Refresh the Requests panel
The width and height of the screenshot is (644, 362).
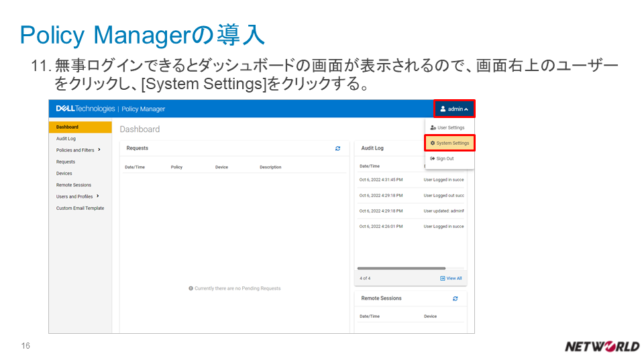(337, 149)
